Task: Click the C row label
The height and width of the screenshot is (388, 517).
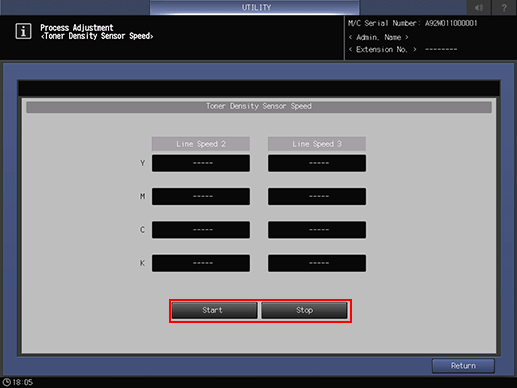Action: click(143, 230)
